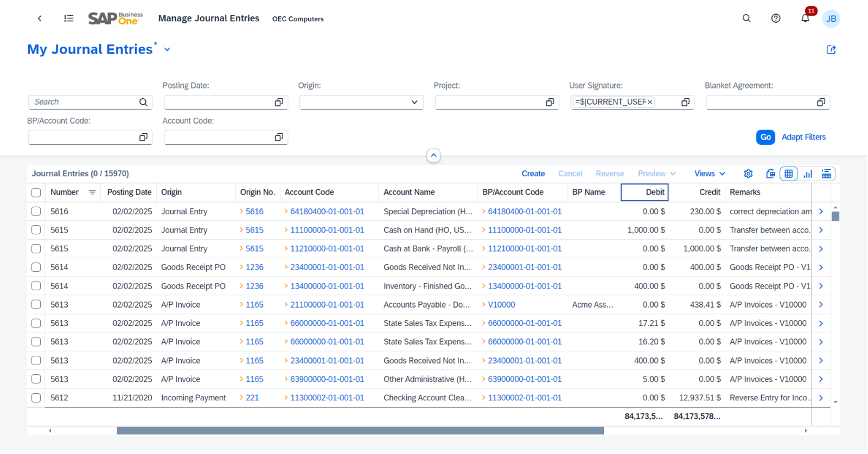The image size is (868, 454).
Task: Switch to grid table view icon
Action: [x=788, y=174]
